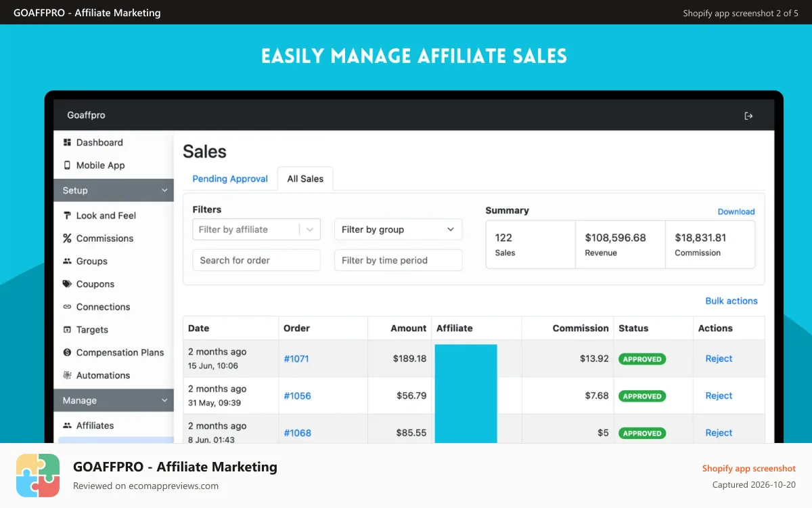Reject the sale for order #1056

point(719,396)
